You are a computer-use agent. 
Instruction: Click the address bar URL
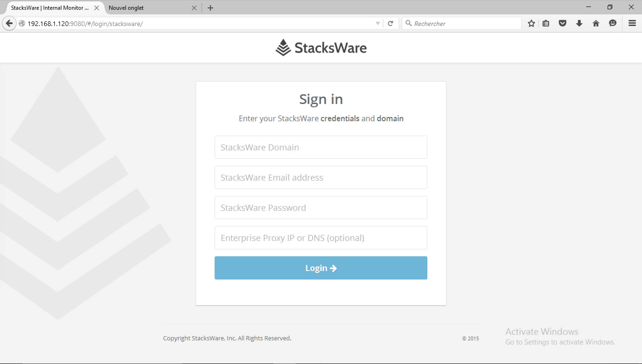[x=85, y=24]
